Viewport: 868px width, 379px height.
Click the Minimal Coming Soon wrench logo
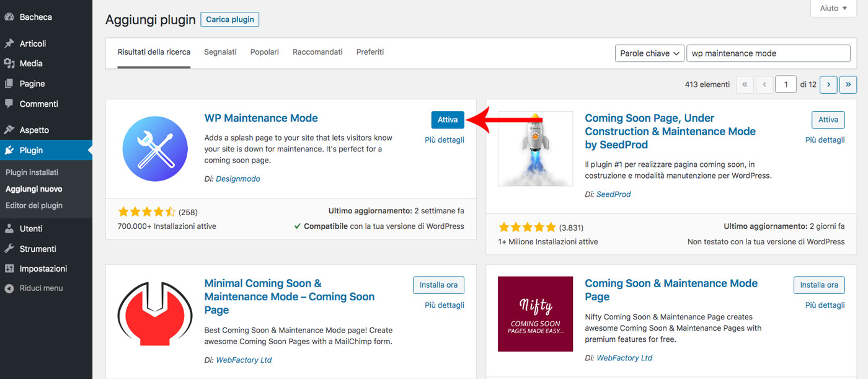coord(155,314)
